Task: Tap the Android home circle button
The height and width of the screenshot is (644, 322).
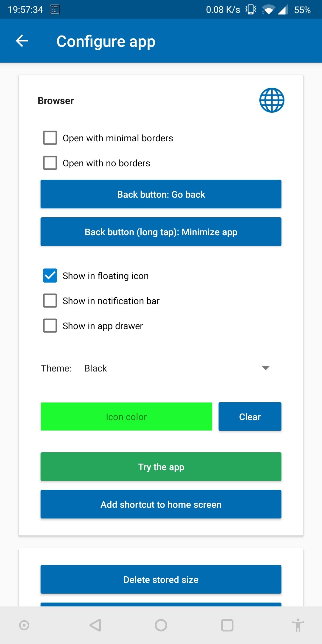Action: 161,625
